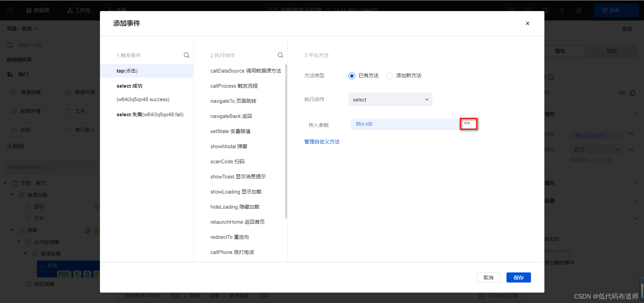
Task: Choose showModal 弹窗 action
Action: click(229, 146)
